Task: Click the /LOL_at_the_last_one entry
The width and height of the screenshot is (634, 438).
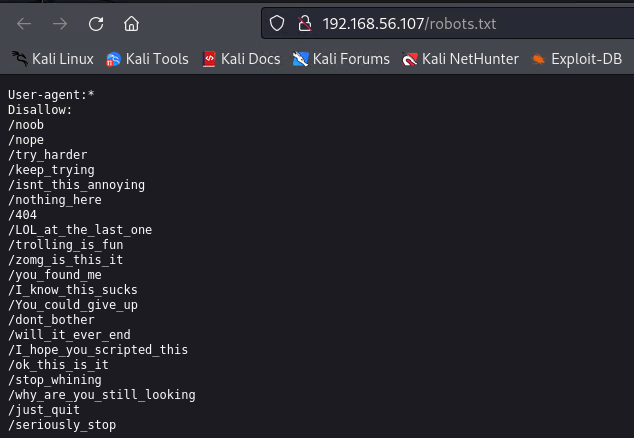Action: 80,230
